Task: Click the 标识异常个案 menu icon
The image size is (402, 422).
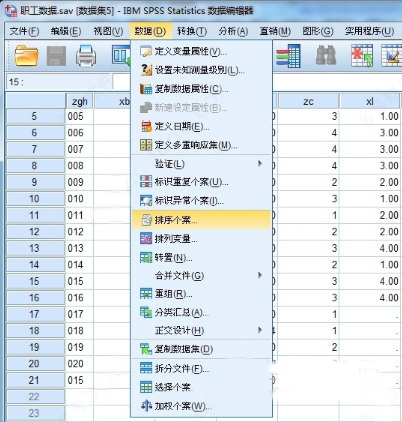Action: [x=146, y=200]
